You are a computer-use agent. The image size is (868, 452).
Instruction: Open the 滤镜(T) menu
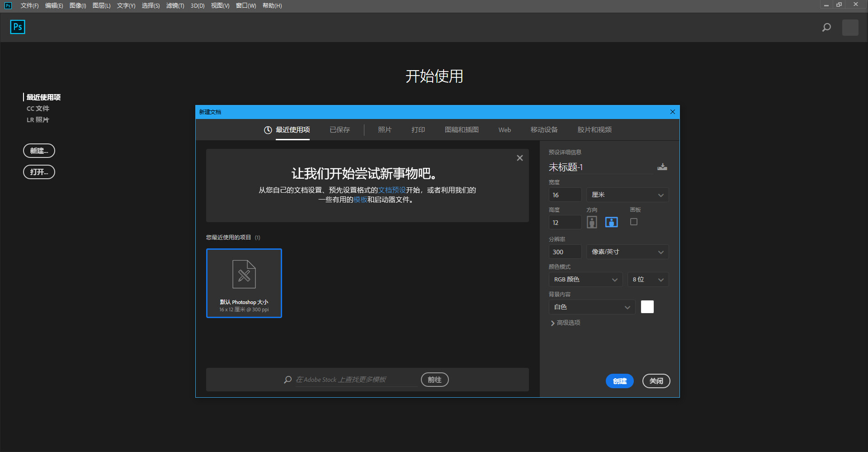pyautogui.click(x=175, y=5)
